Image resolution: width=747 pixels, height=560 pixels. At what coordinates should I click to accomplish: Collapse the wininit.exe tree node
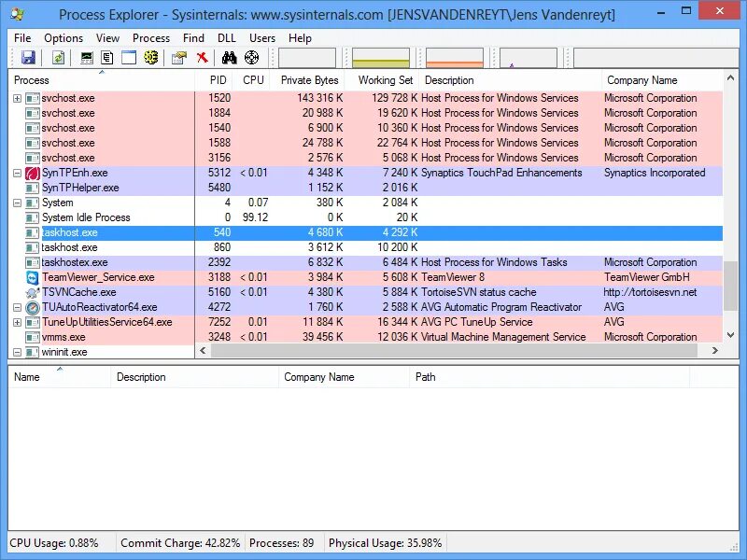17,353
